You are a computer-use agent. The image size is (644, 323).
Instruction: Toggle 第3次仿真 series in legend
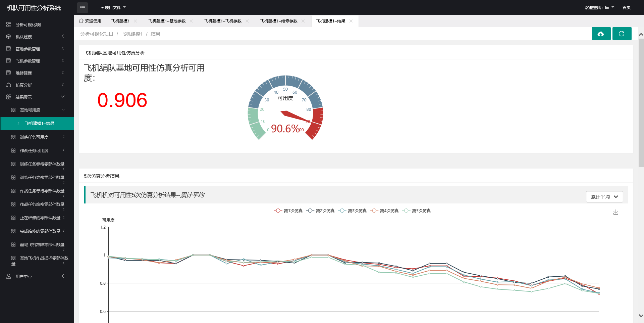pos(352,211)
